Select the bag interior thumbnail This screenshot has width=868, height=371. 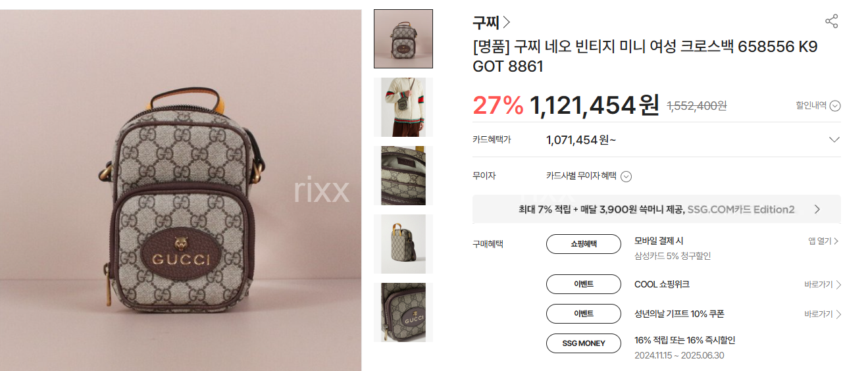pos(403,176)
